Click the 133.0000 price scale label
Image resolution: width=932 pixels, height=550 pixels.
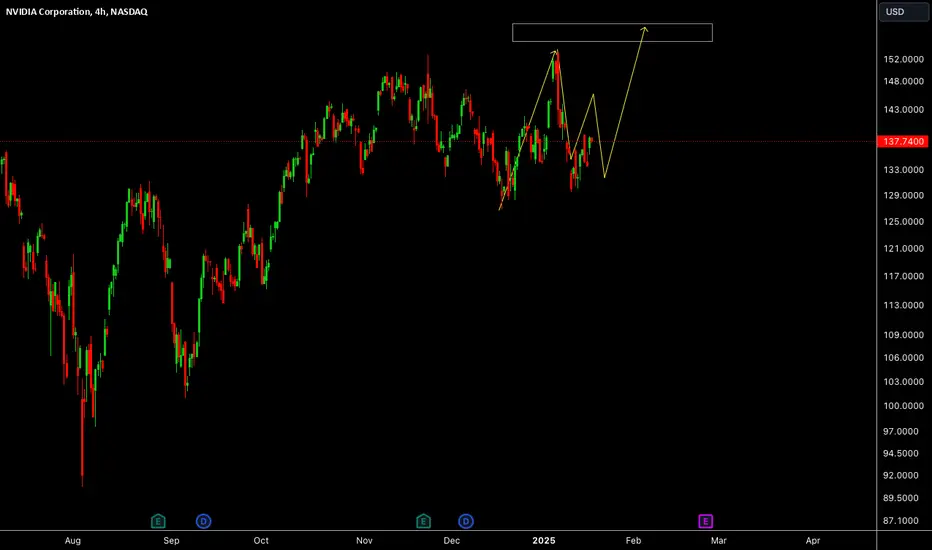(903, 170)
